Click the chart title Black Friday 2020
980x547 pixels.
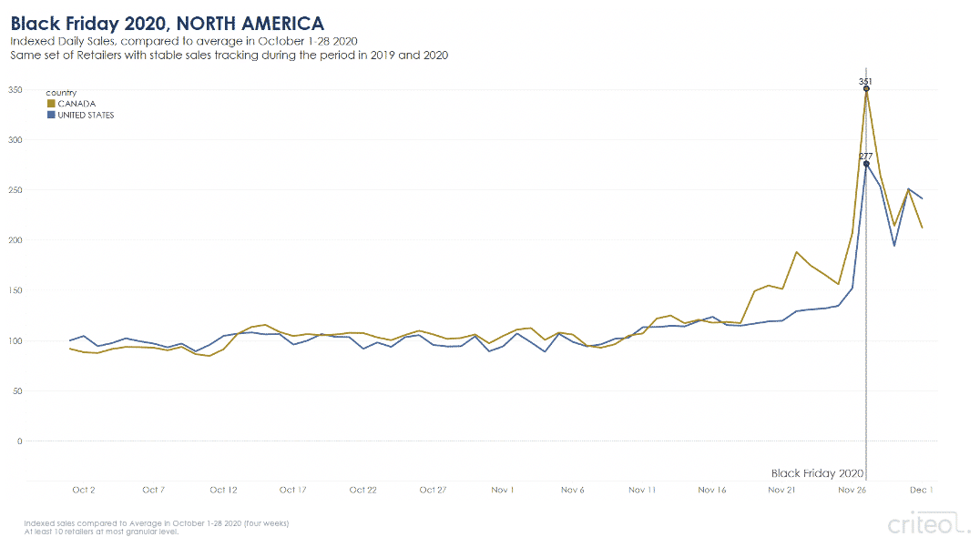click(167, 24)
